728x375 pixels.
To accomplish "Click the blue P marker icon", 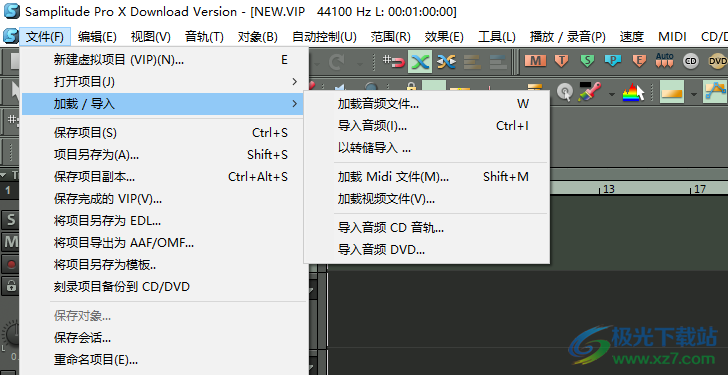I will (613, 61).
